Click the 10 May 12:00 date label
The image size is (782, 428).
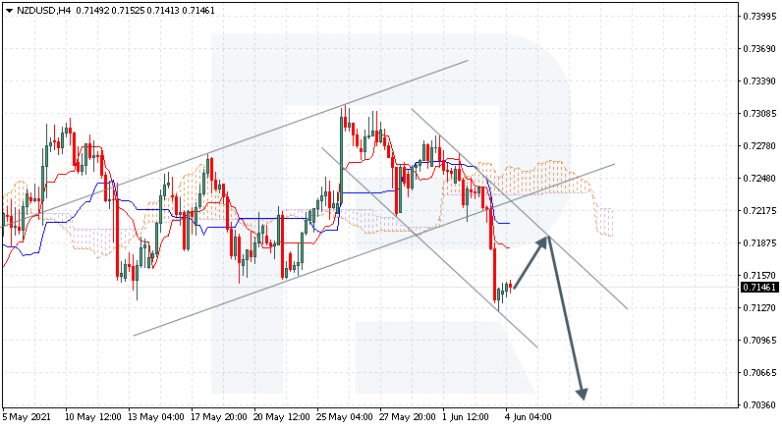(93, 417)
